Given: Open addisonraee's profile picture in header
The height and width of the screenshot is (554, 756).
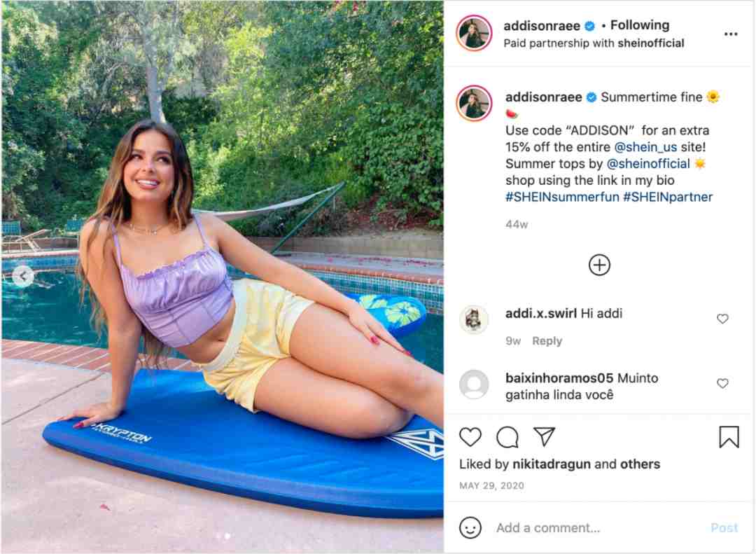Looking at the screenshot, I should coord(474,33).
